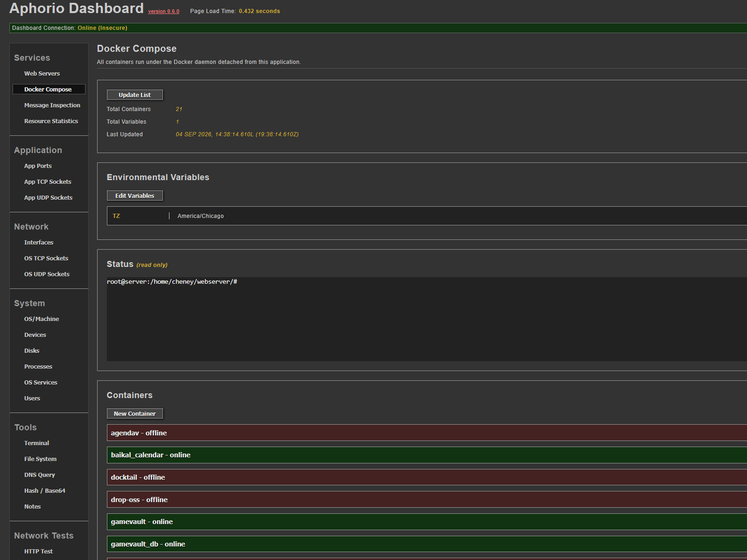Click the Online (Insecure) connection status

tap(102, 28)
